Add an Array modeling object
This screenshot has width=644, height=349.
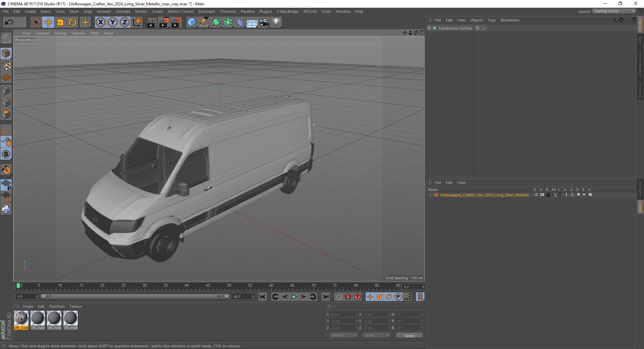pos(228,22)
